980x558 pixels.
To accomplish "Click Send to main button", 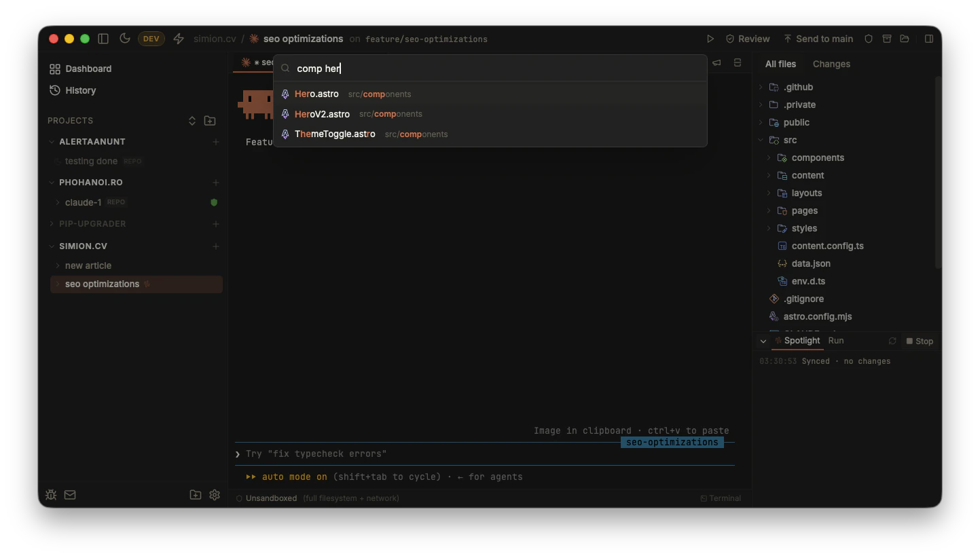I will [818, 39].
